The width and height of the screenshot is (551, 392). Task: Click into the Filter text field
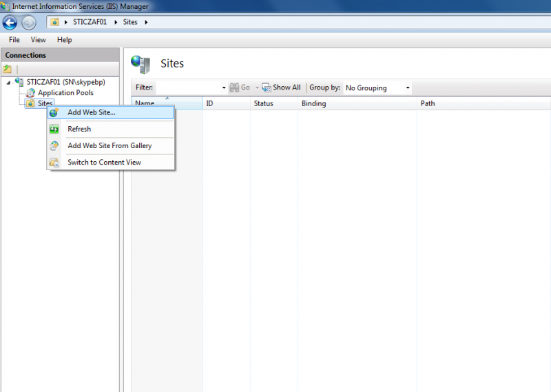pyautogui.click(x=188, y=87)
